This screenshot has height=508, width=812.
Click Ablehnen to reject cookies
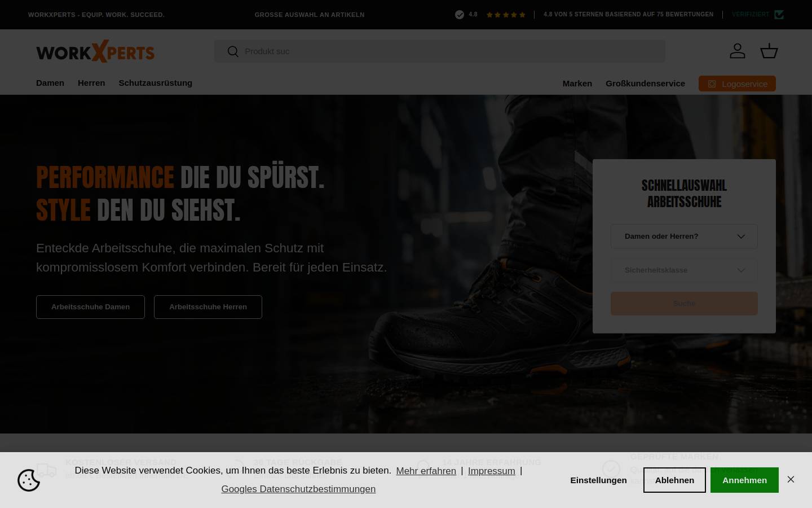pos(674,480)
